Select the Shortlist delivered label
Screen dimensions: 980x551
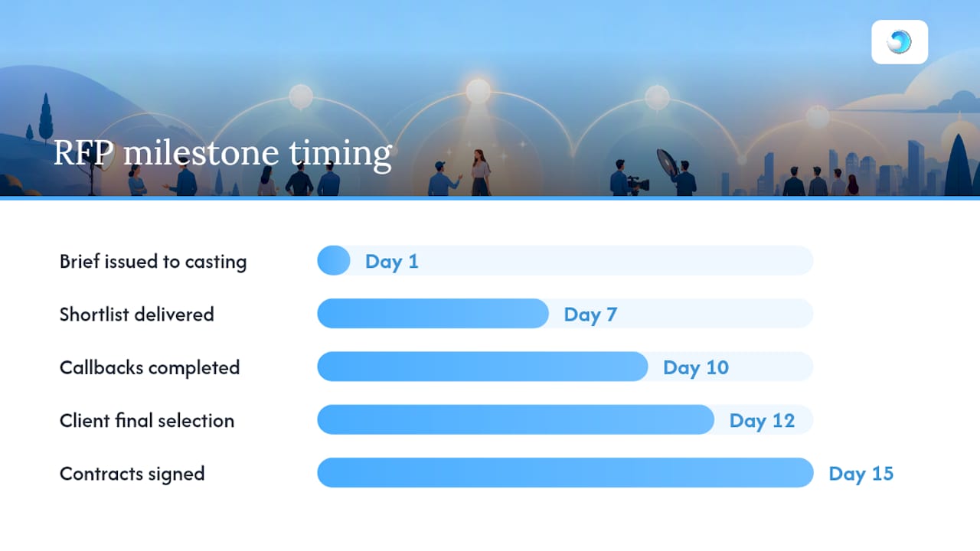pyautogui.click(x=137, y=315)
